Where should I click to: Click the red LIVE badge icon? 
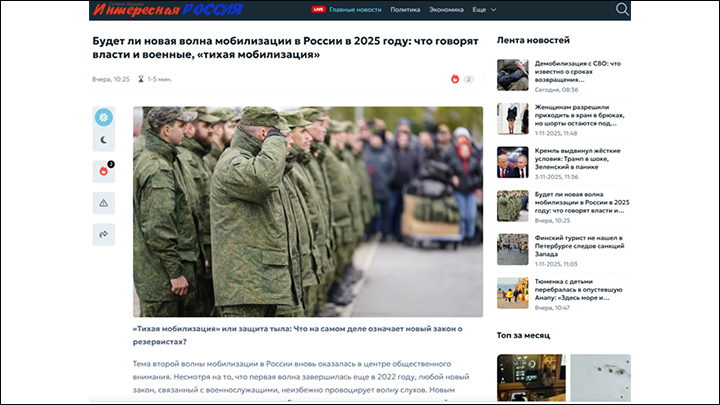318,9
